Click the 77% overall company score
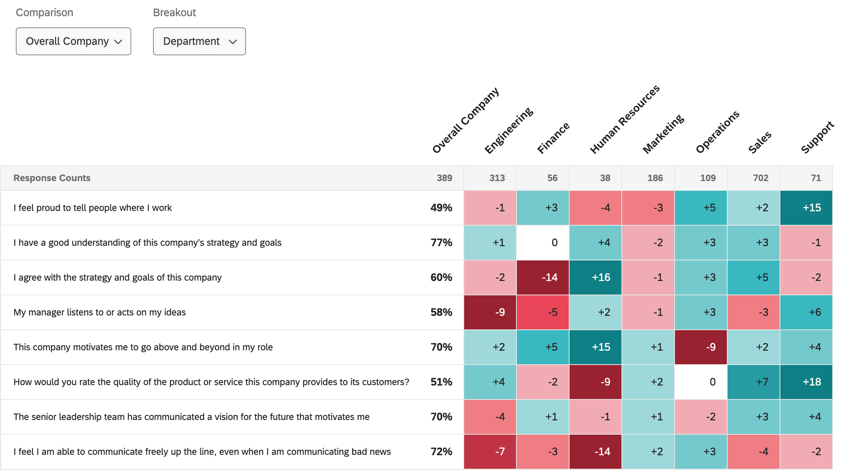 [441, 243]
